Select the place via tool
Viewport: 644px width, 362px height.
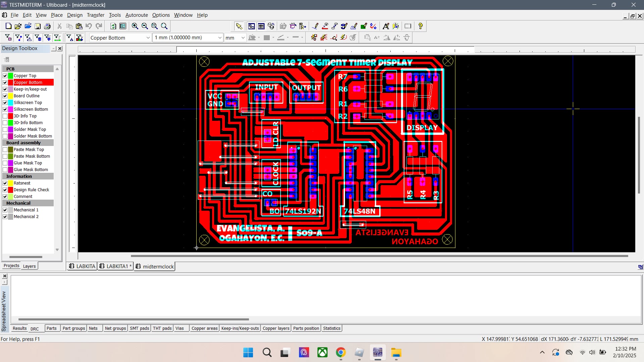coord(344,26)
